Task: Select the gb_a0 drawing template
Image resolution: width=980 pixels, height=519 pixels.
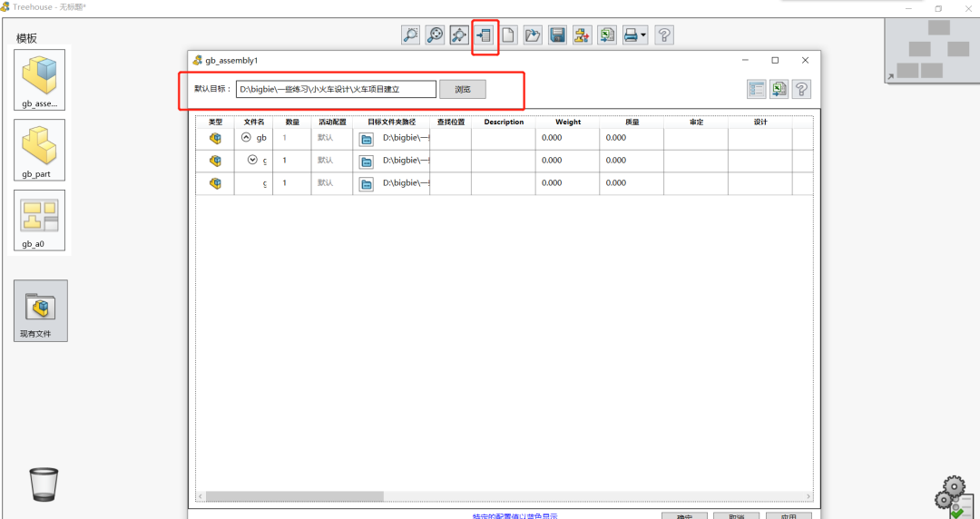Action: tap(39, 220)
